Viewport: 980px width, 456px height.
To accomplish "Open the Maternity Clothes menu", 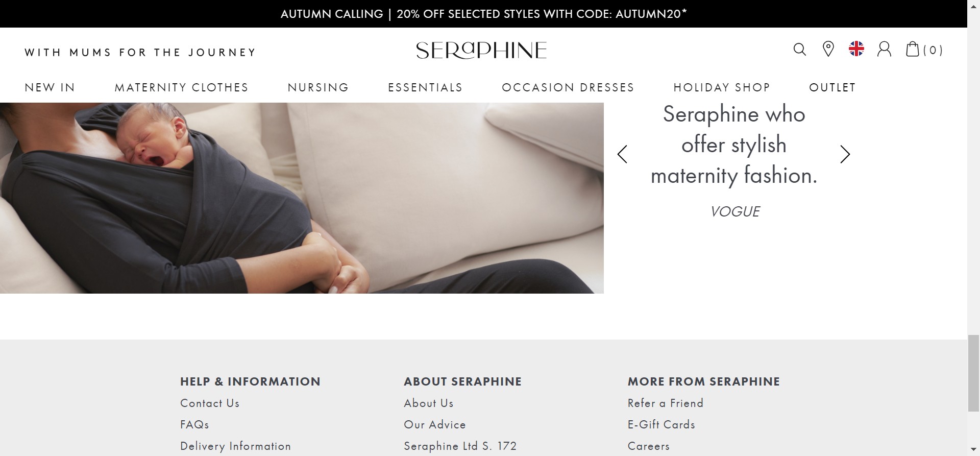I will click(x=181, y=87).
